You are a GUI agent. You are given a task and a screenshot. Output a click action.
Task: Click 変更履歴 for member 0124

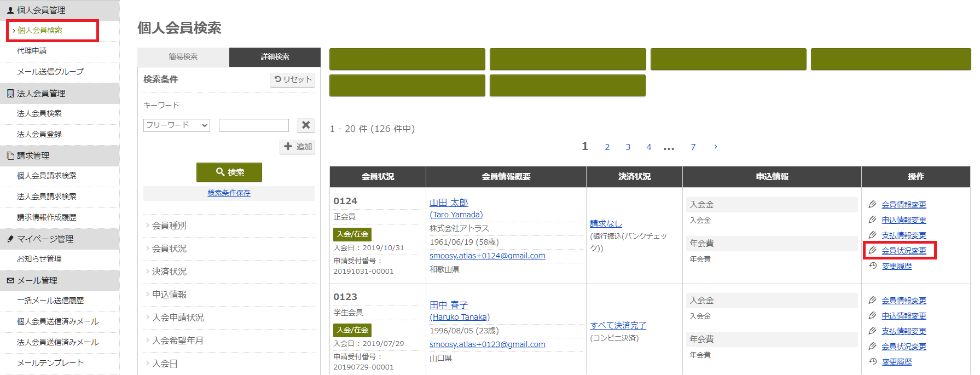(897, 266)
